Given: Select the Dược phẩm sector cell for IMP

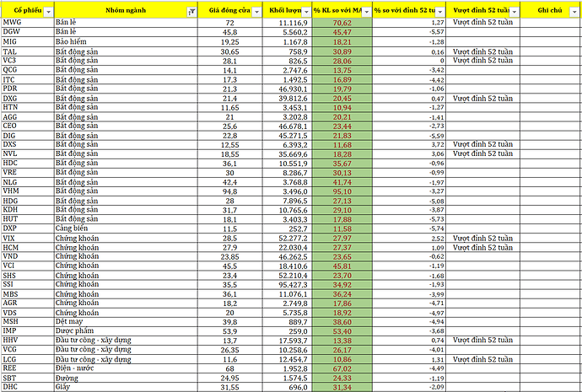Looking at the screenshot, I should [x=126, y=330].
